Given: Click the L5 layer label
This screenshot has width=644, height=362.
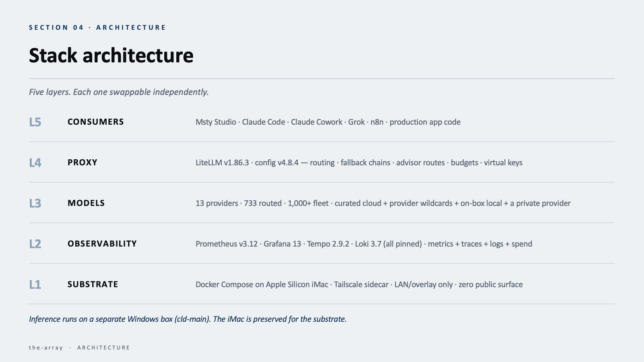Looking at the screenshot, I should (35, 122).
